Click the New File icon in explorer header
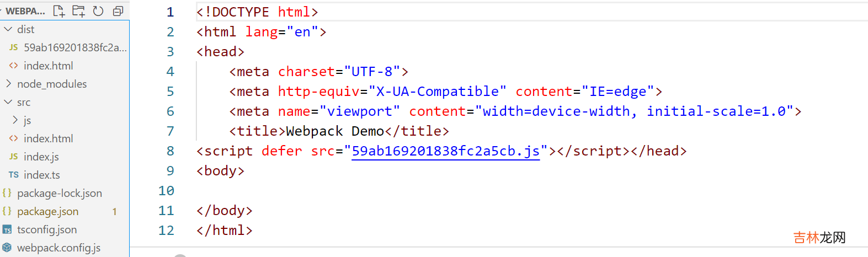Viewport: 868px width, 257px height. click(x=59, y=11)
